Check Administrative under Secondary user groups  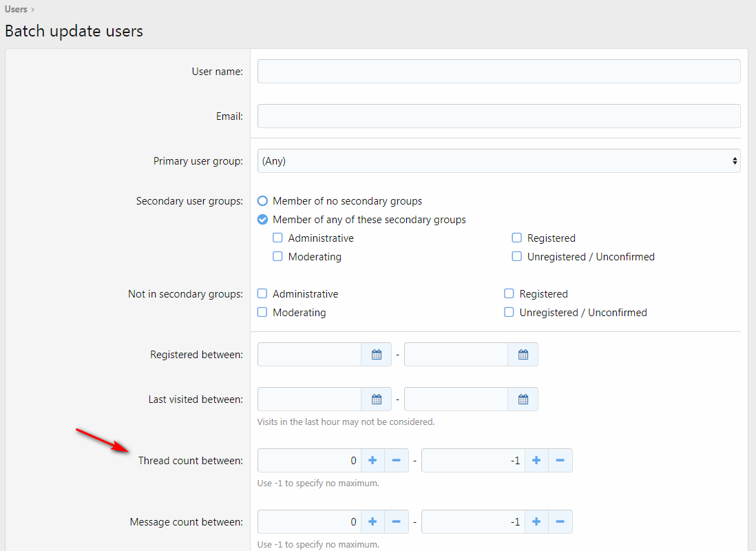277,238
